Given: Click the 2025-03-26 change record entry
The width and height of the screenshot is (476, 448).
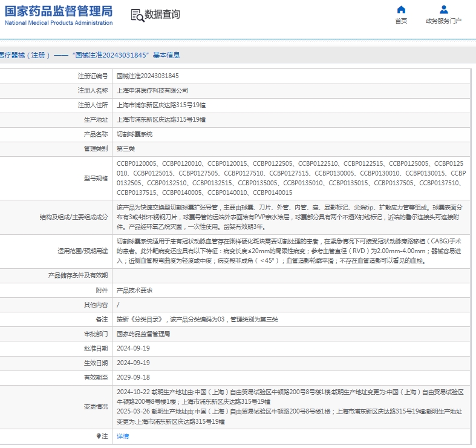Looking at the screenshot, I should (x=289, y=417).
